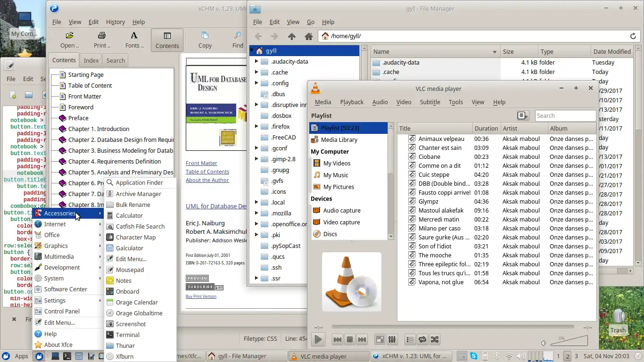Follow the About the Author link
This screenshot has height=362, width=644.
tap(207, 180)
